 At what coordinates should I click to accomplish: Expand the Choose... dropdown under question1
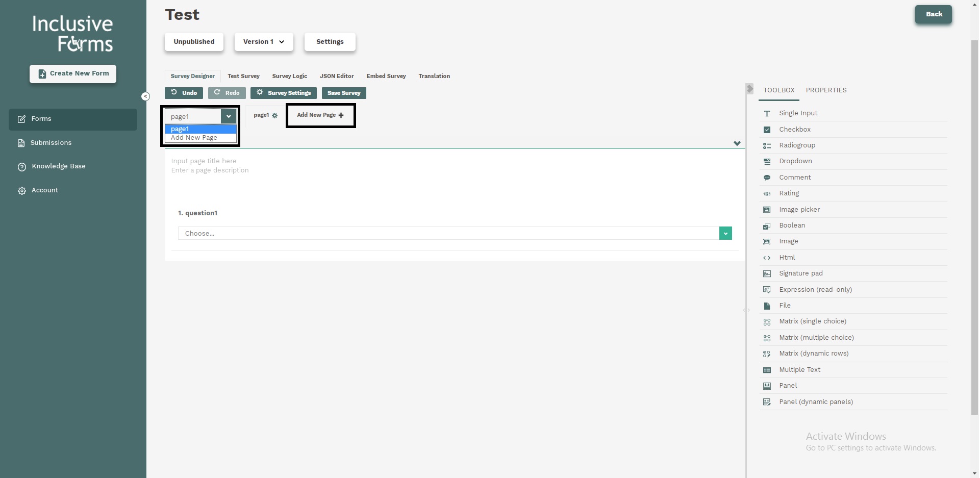(x=725, y=233)
